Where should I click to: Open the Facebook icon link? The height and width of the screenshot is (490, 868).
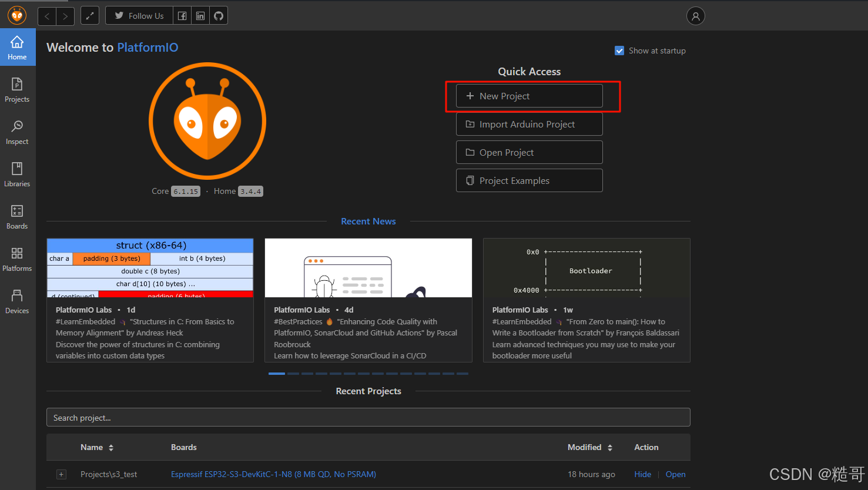coord(182,16)
